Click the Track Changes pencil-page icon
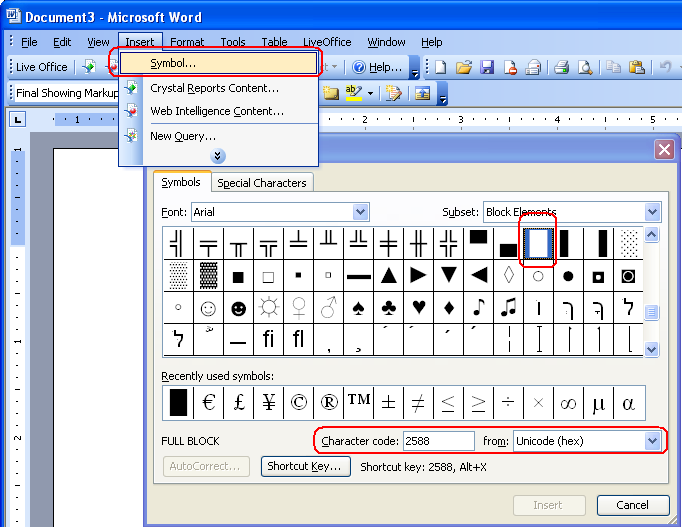This screenshot has height=527, width=682. [x=393, y=93]
